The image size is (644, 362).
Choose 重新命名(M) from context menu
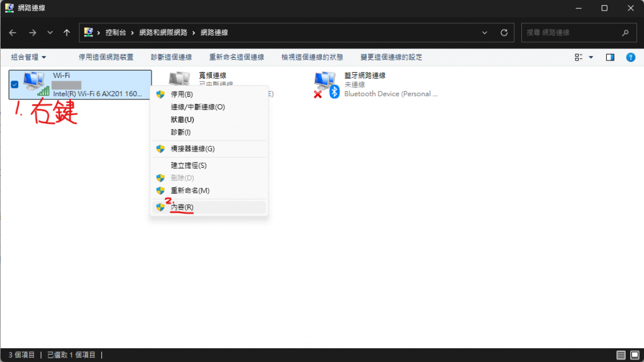click(x=209, y=190)
